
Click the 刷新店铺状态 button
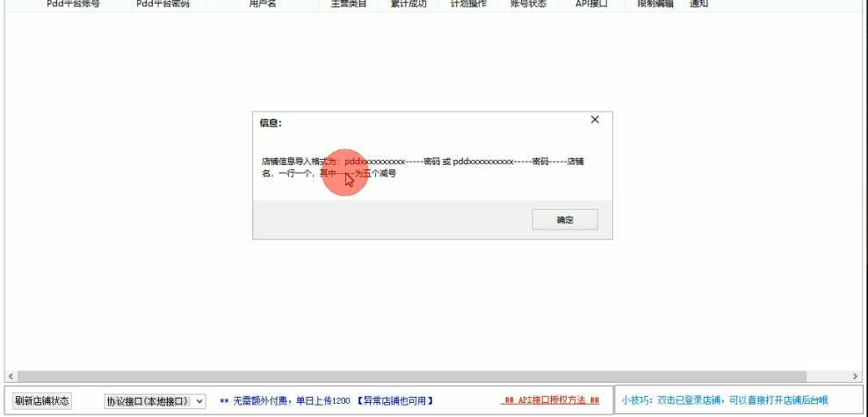42,401
